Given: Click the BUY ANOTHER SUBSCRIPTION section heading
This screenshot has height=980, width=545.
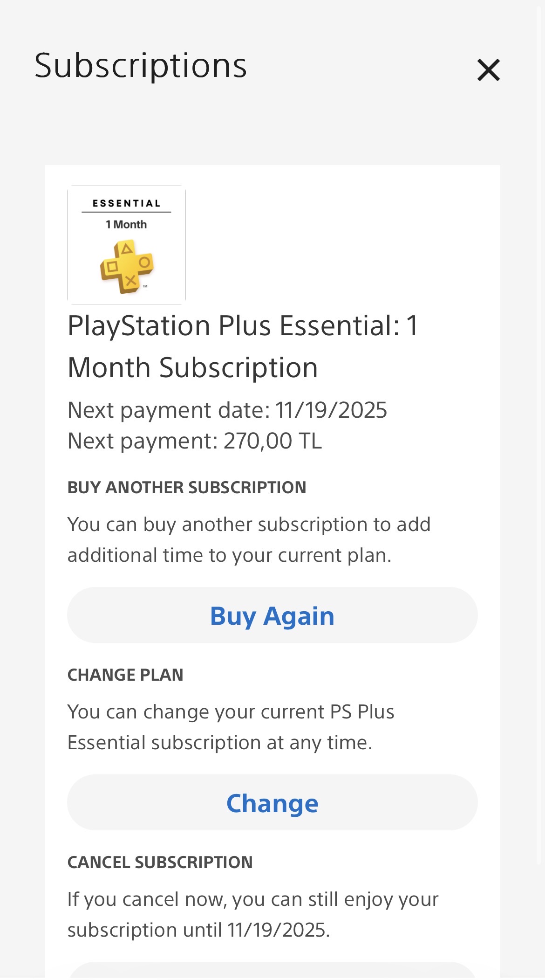Looking at the screenshot, I should 186,488.
